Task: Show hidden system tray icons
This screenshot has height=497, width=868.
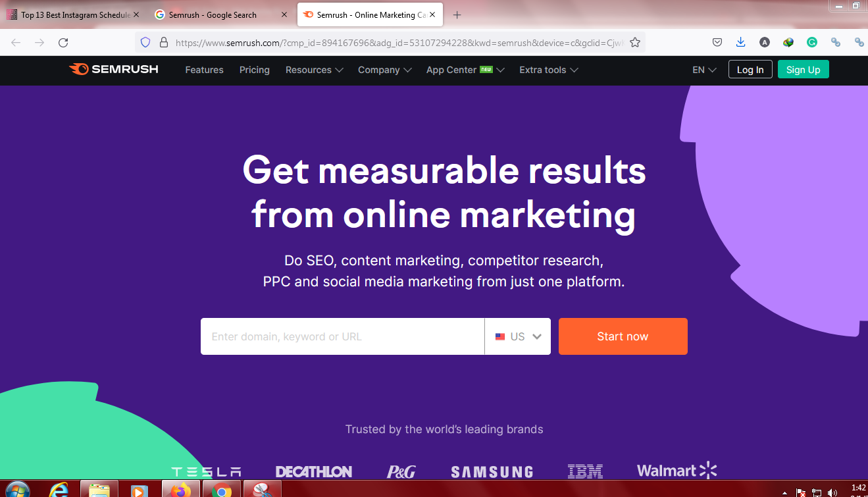Action: click(784, 492)
